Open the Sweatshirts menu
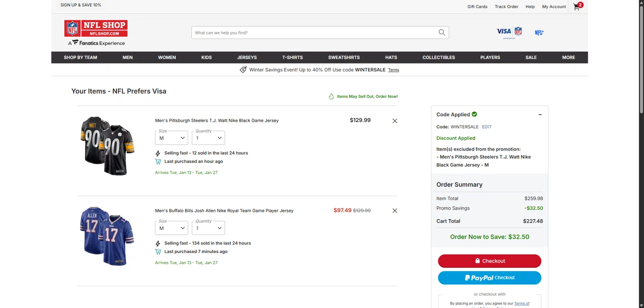Viewport: 644px width, 308px height. (344, 57)
